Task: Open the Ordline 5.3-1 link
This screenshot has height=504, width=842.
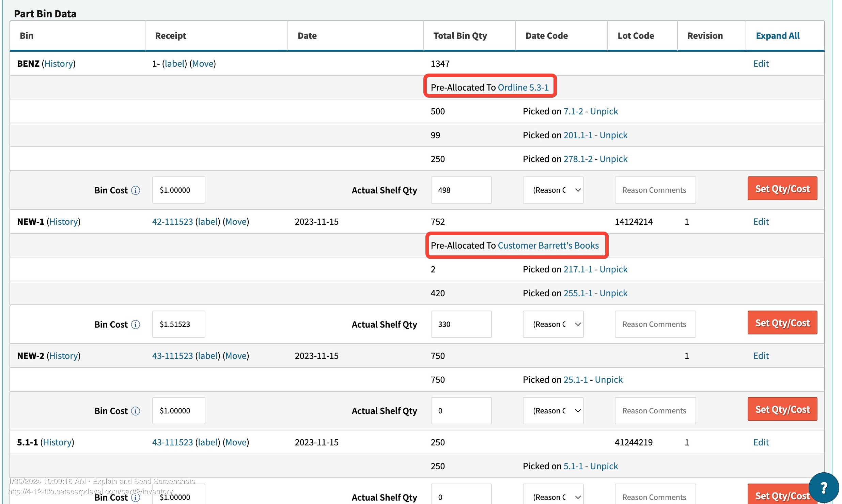Action: click(523, 88)
